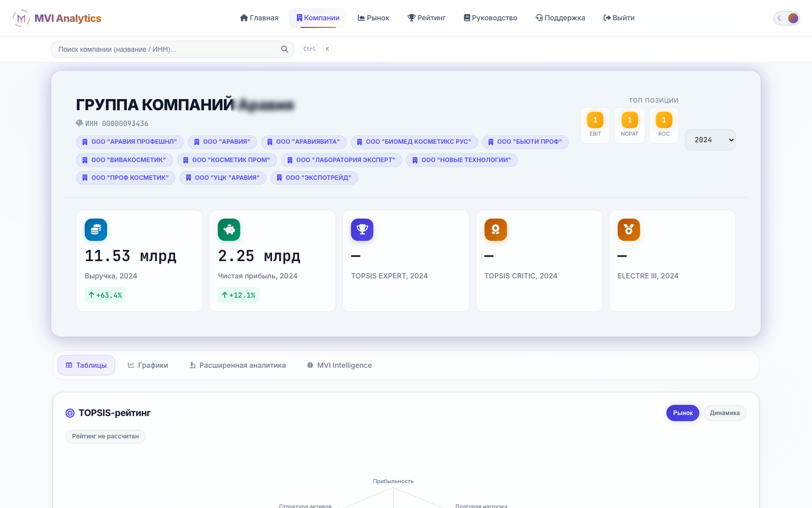
Task: Open ООО "ЭКСПОТРЕЙД" company chip
Action: point(314,178)
